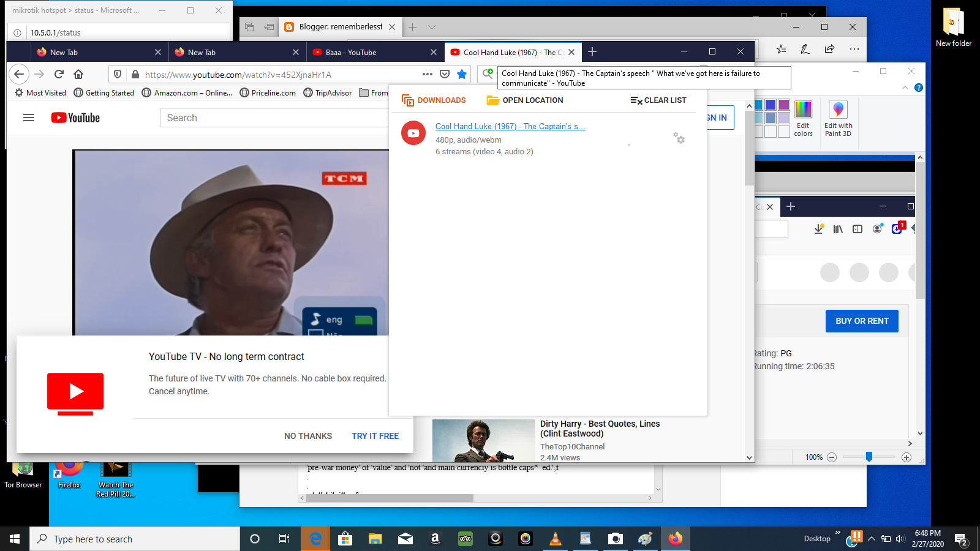Open Paint help question mark icon
This screenshot has width=980, height=551.
pos(919,88)
